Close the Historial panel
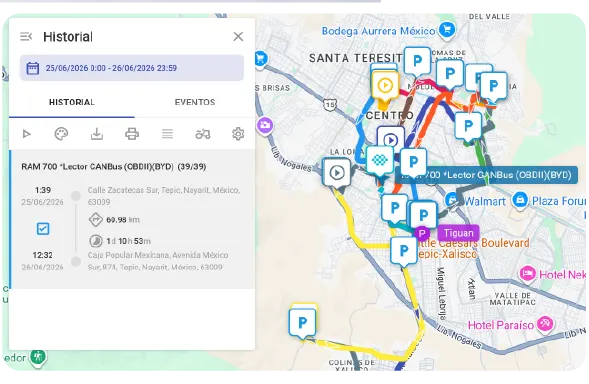 (x=238, y=36)
